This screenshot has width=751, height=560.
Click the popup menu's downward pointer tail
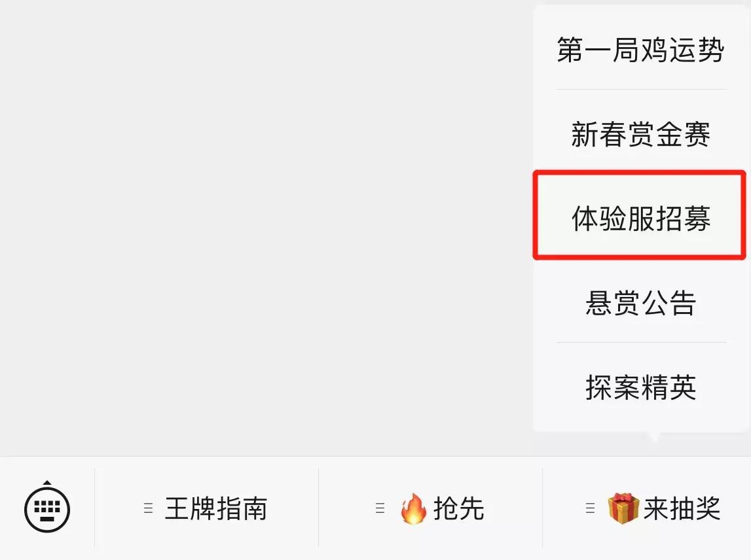coord(654,436)
